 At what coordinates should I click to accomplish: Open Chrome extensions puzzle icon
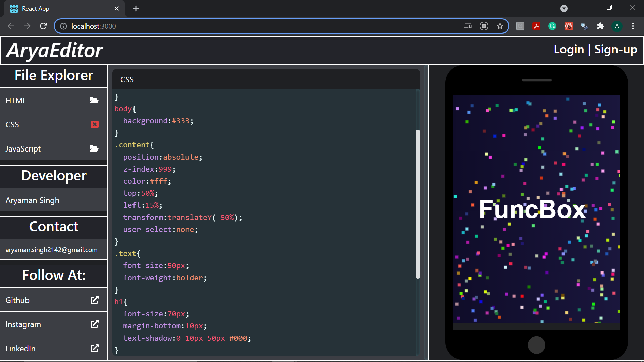click(x=601, y=26)
